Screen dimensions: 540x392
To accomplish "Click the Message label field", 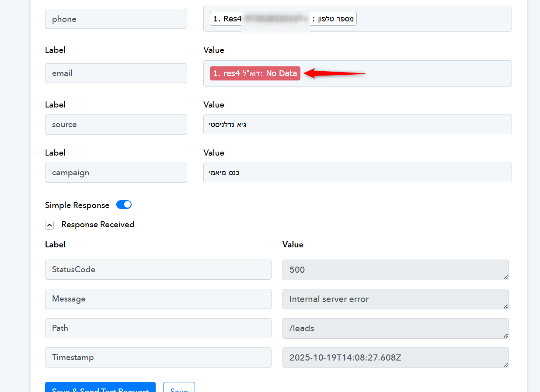I will (x=158, y=299).
